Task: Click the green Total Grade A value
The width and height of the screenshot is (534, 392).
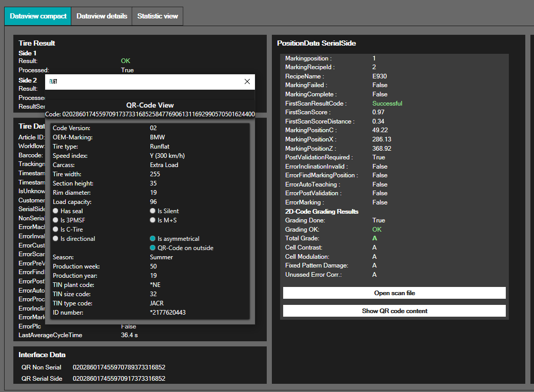Action: (374, 238)
